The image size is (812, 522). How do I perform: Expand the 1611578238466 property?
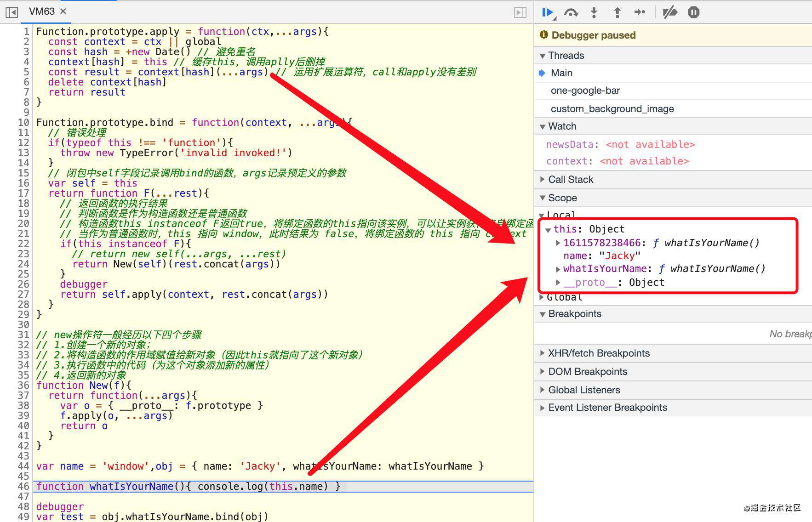coord(558,243)
